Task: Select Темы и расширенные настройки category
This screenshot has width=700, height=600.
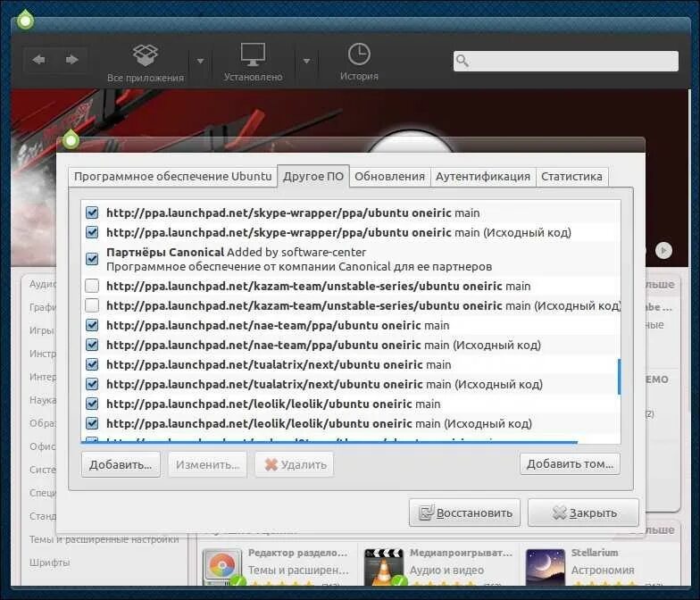Action: click(104, 539)
